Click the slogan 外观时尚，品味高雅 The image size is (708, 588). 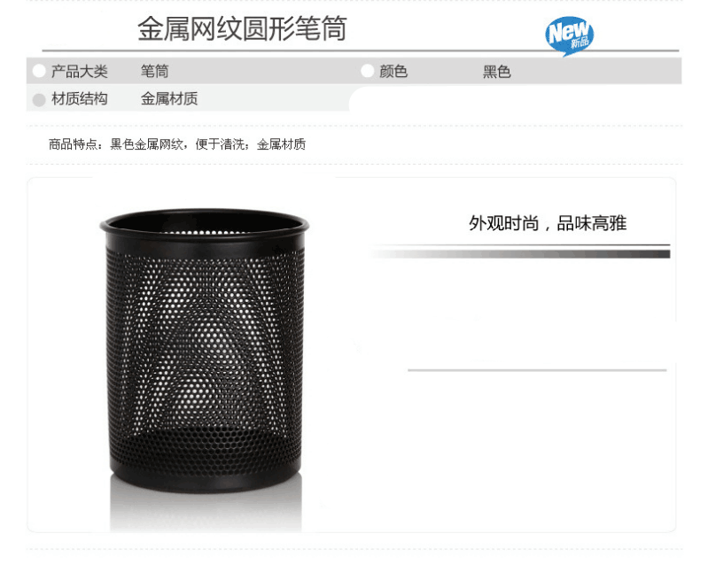pos(548,223)
